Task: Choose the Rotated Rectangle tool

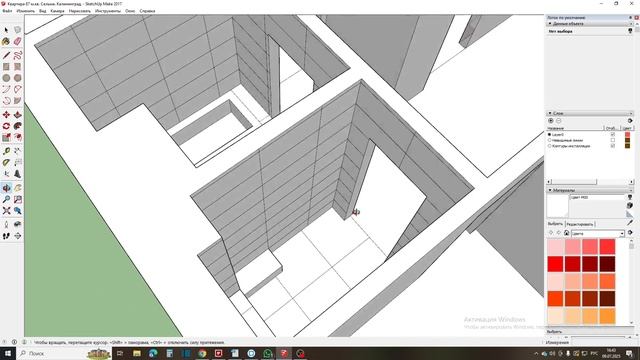Action: coord(18,67)
